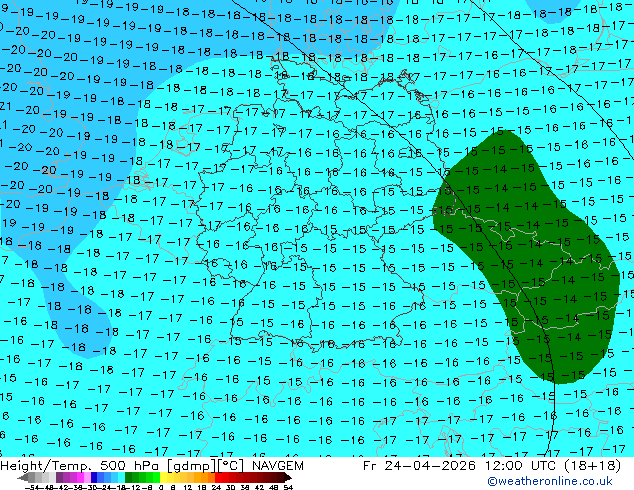Click the Fr 24-04-2026 12:00 UTC timestamp
The height and width of the screenshot is (490, 634).
click(x=492, y=466)
